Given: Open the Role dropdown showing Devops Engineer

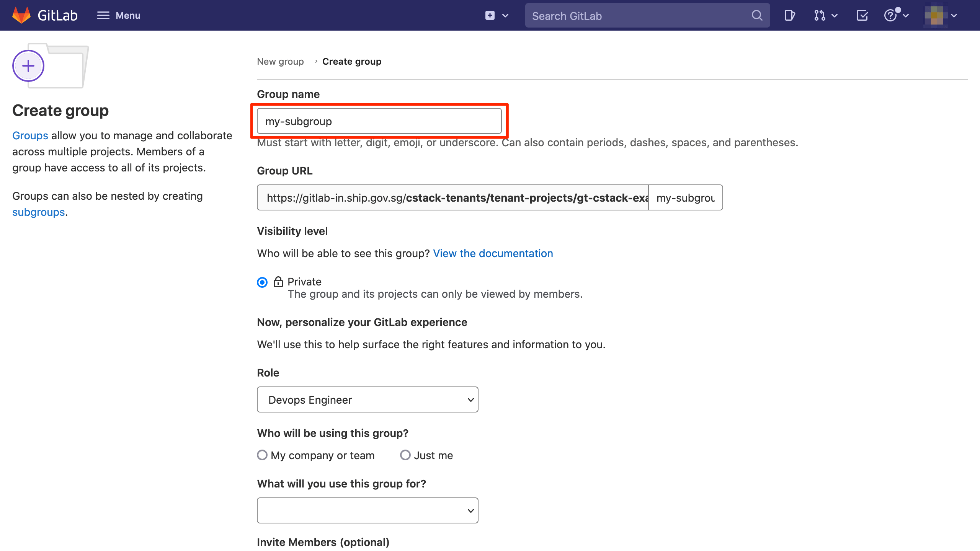Looking at the screenshot, I should click(367, 399).
